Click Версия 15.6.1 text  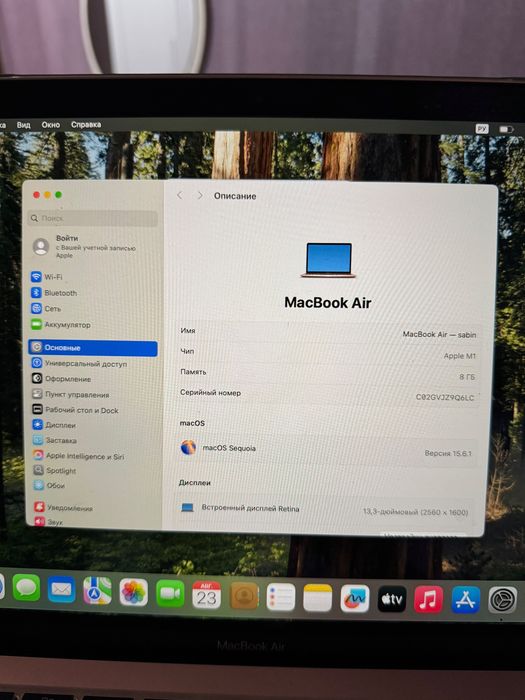tap(448, 453)
